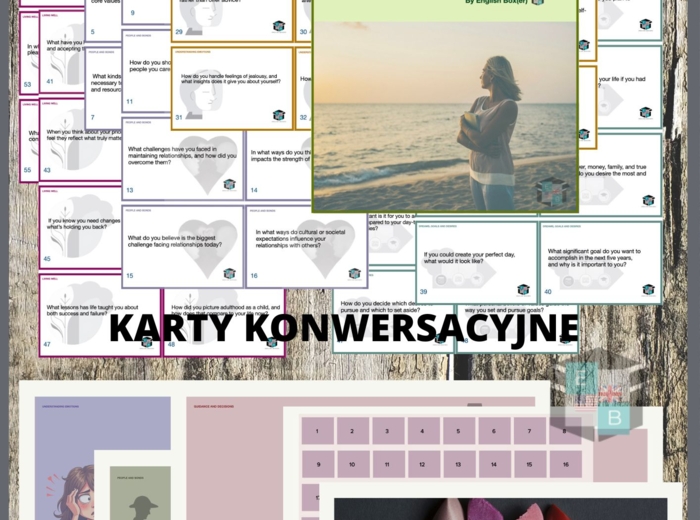Select number cell 7 in the grid

(x=529, y=431)
